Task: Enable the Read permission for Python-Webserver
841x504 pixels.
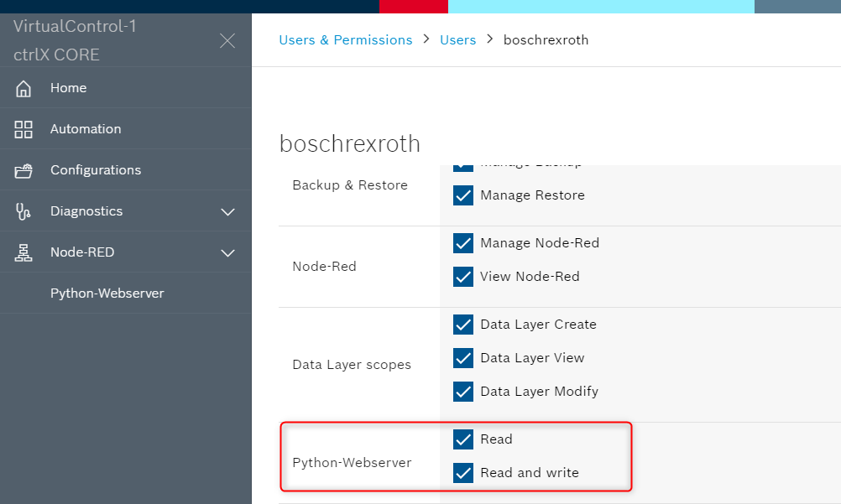Action: (463, 439)
